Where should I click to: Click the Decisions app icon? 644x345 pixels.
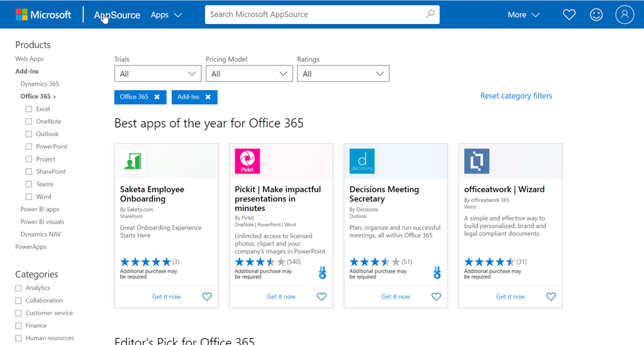(x=362, y=161)
